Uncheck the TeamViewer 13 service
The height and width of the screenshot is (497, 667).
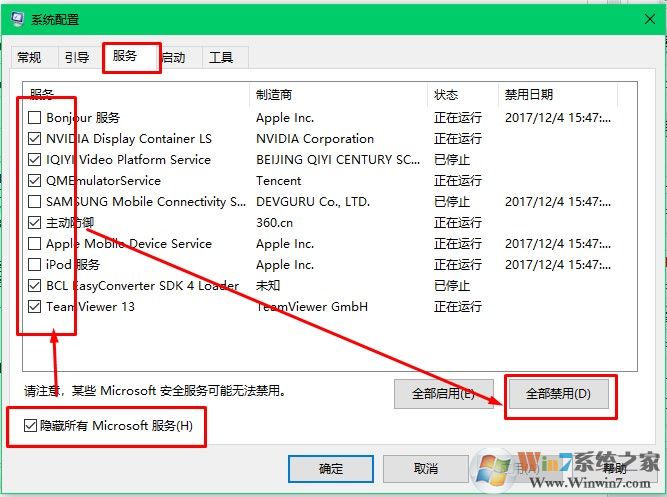pyautogui.click(x=34, y=306)
